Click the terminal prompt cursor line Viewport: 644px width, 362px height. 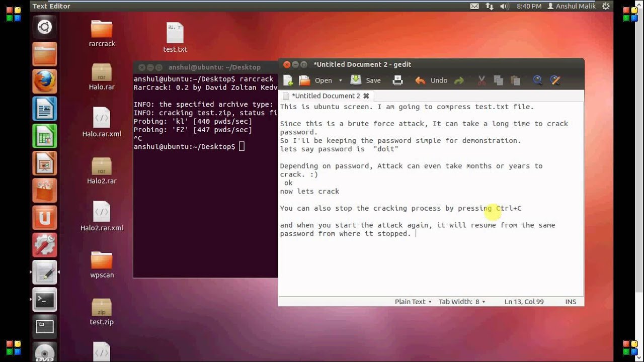(189, 147)
